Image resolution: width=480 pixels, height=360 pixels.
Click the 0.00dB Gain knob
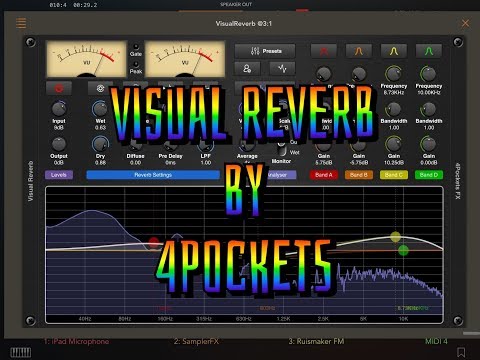pyautogui.click(x=429, y=144)
